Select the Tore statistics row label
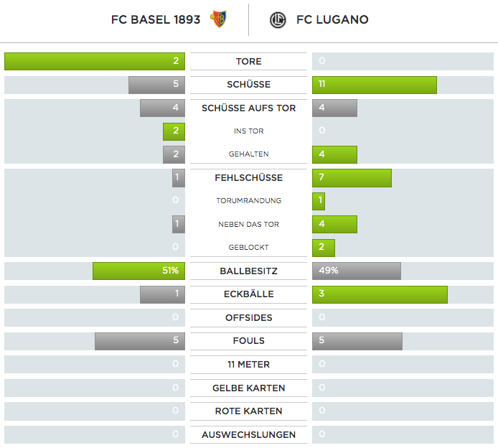 (x=248, y=62)
